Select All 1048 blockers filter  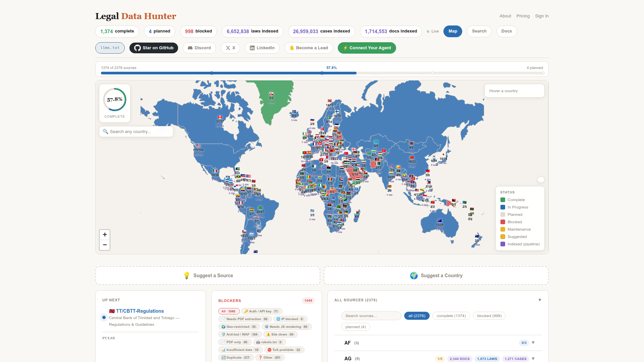(229, 311)
